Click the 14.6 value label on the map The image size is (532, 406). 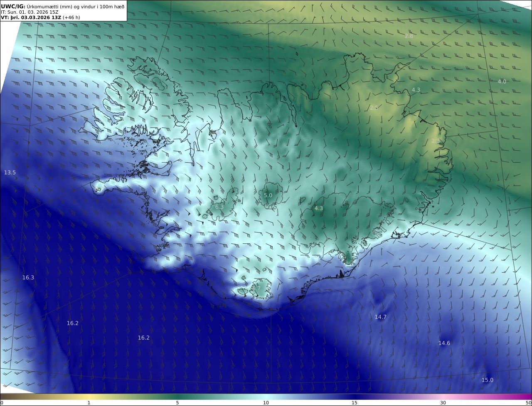click(444, 343)
